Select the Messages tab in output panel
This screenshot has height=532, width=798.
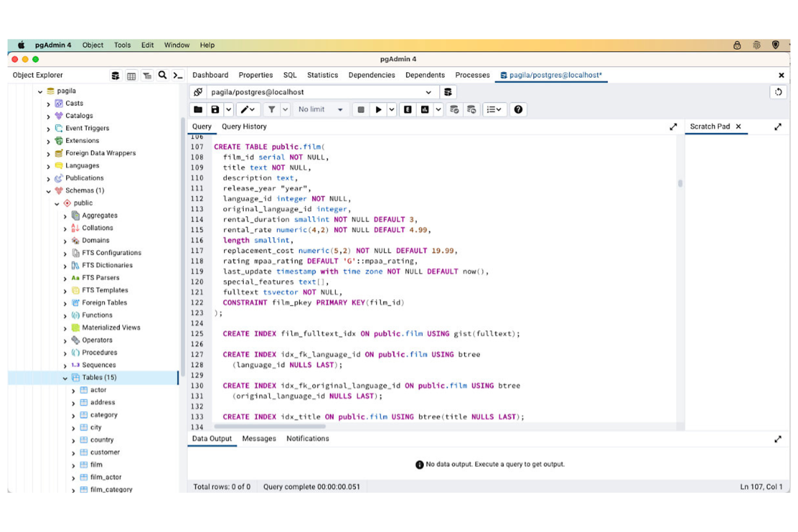click(x=259, y=439)
